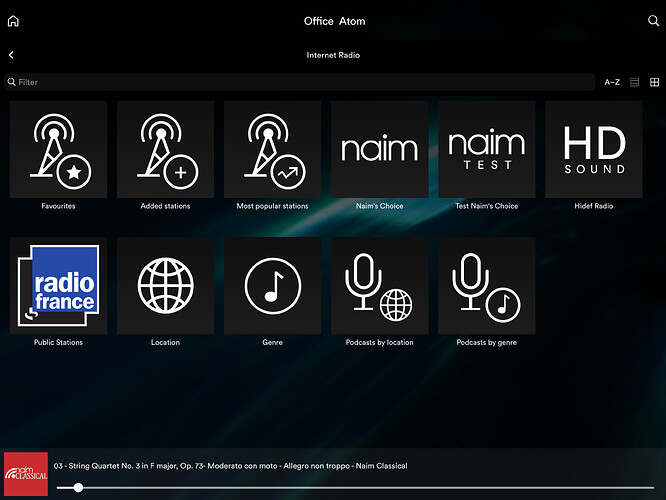Click the filter magnifier icon
This screenshot has height=500, width=666.
coord(11,82)
